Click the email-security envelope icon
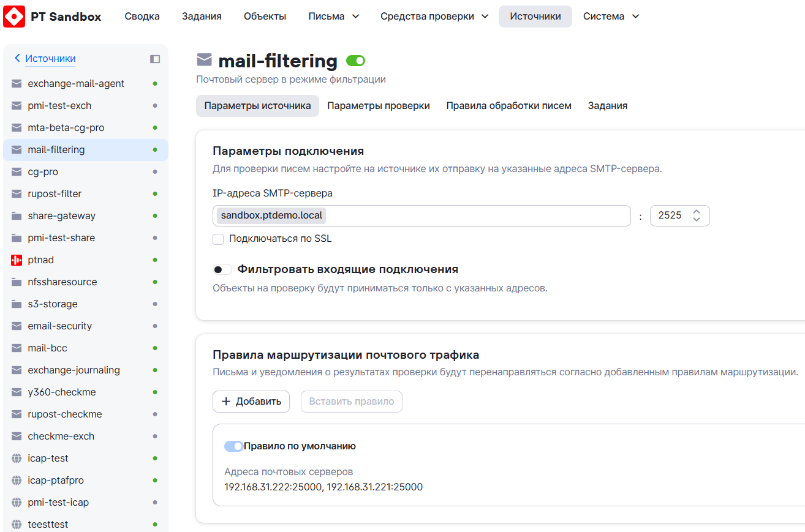 (x=17, y=326)
